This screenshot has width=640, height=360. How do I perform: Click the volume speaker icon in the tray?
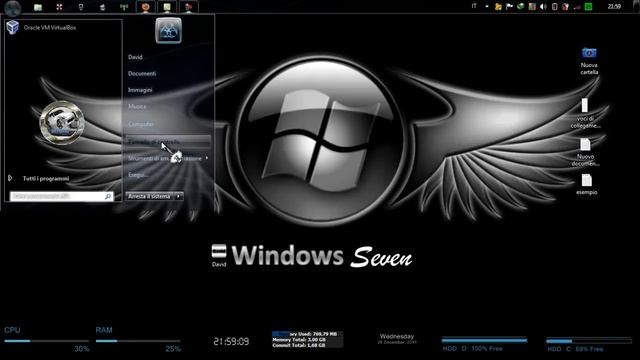543,7
